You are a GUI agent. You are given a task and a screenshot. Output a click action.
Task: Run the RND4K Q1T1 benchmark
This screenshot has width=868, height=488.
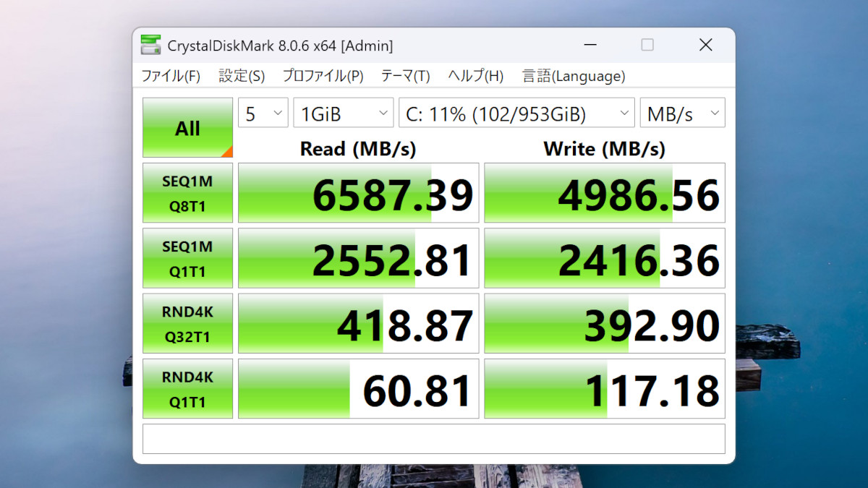pos(187,388)
